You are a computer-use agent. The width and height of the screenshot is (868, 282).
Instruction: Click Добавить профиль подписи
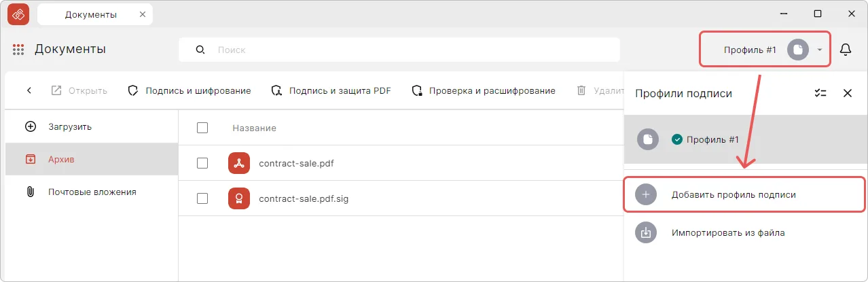pyautogui.click(x=744, y=194)
